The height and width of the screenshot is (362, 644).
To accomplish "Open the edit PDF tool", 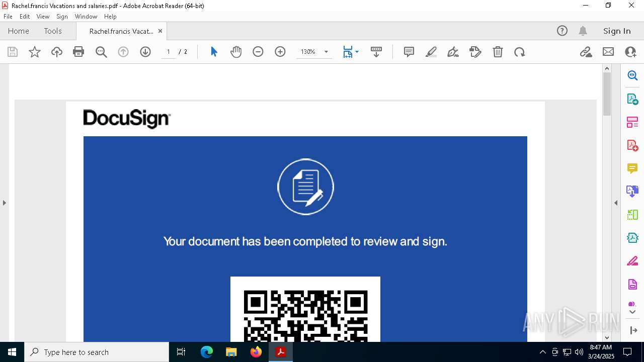I will [x=475, y=52].
